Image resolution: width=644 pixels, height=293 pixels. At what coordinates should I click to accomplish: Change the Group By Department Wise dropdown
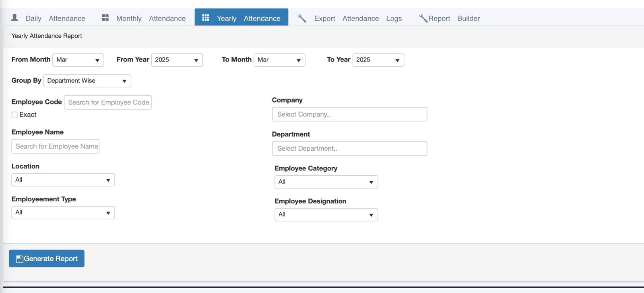(87, 81)
